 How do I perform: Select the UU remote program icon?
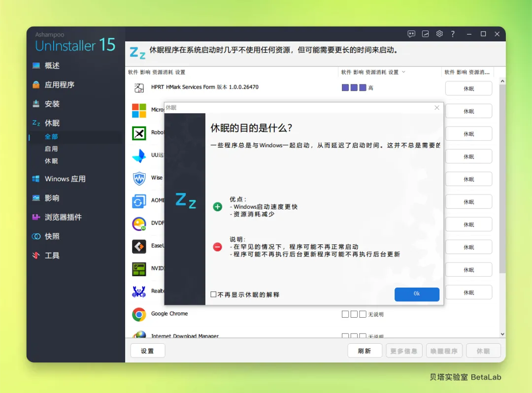click(139, 156)
